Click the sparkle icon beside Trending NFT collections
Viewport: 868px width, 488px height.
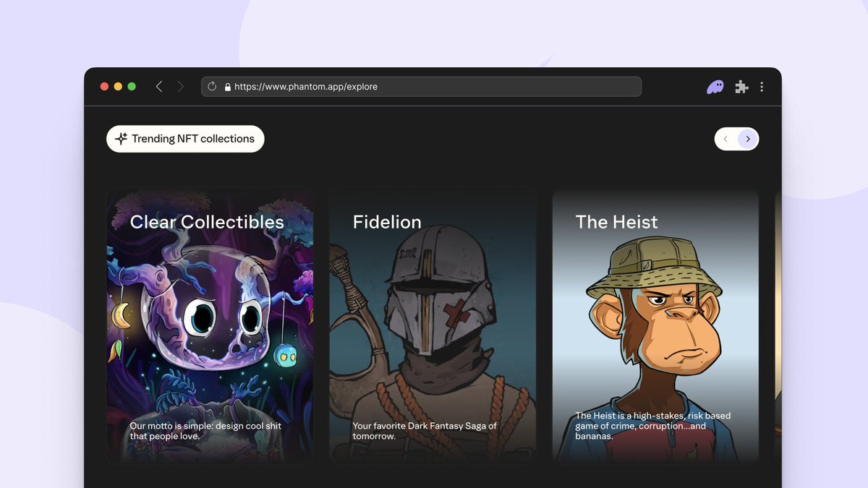coord(122,139)
